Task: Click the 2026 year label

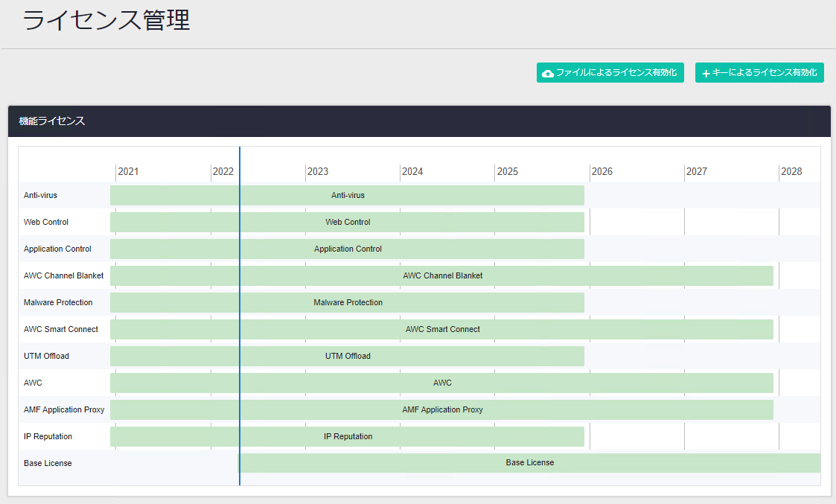Action: tap(602, 171)
